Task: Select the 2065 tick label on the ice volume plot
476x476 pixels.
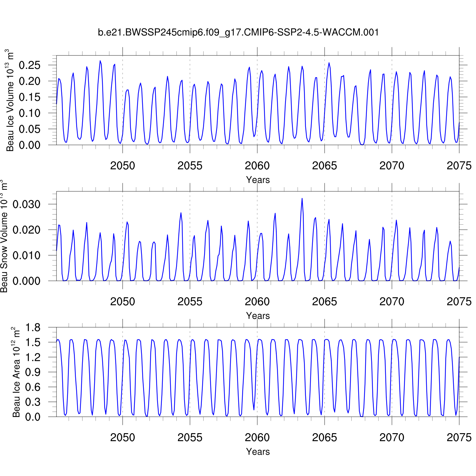Action: 324,166
